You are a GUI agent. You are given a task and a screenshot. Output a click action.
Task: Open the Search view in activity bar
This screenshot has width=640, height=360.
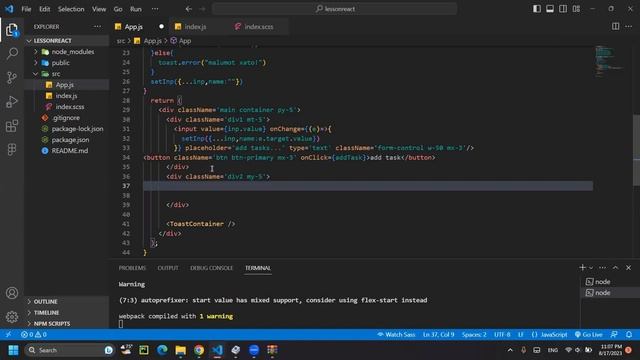click(12, 53)
